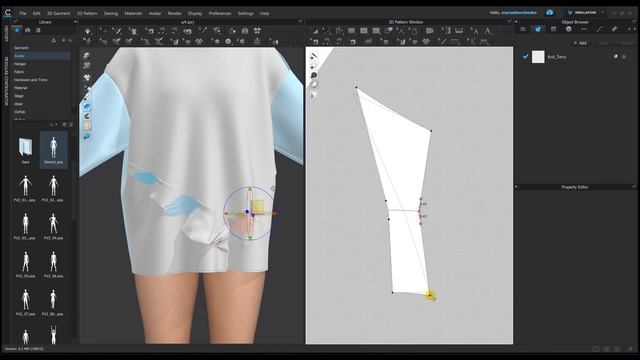Select Stage in the Library list
Viewport: 640px width, 360px height.
(19, 96)
